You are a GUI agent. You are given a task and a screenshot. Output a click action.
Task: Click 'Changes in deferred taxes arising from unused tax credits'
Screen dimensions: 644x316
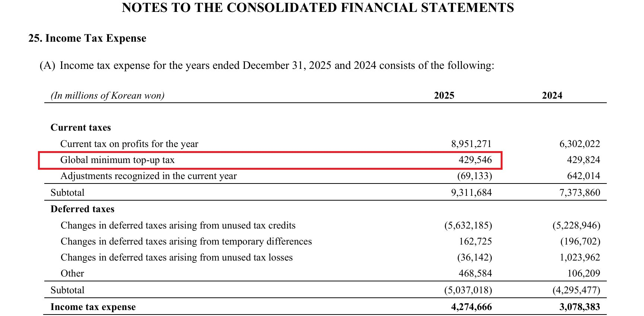point(178,226)
